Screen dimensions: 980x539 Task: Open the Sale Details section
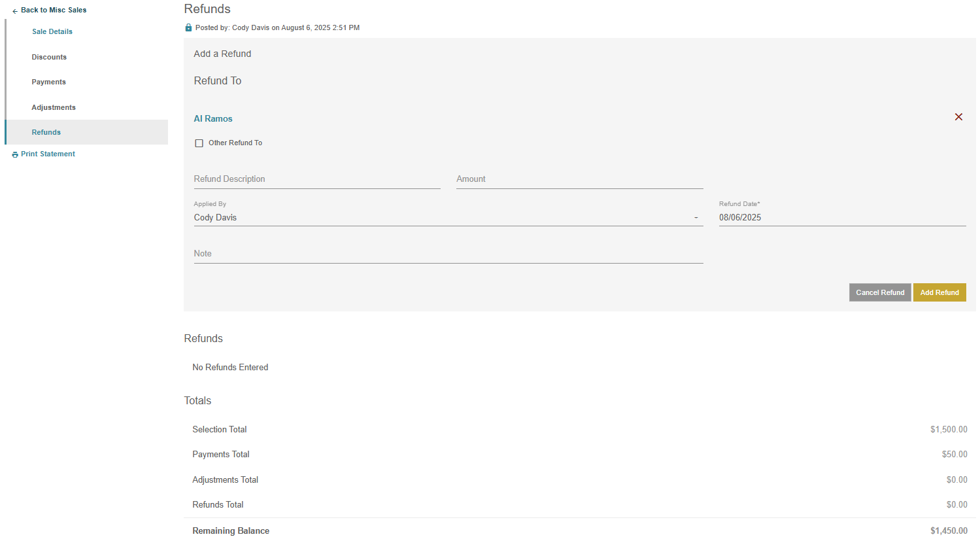52,31
